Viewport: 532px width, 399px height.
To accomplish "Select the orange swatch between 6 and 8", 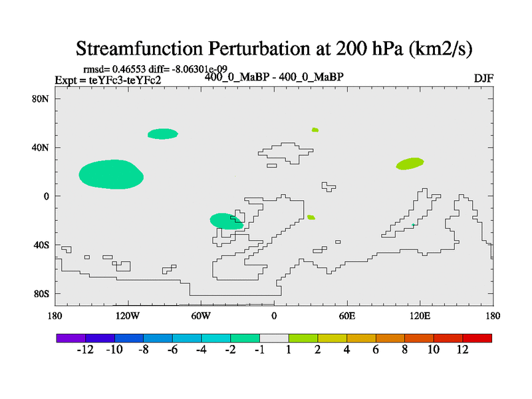I will (390, 338).
